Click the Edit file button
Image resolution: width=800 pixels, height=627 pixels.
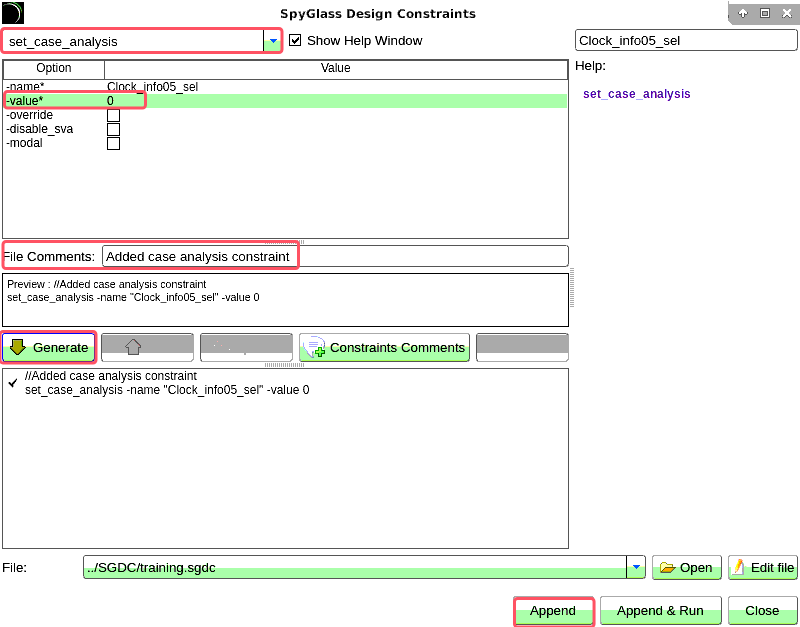763,567
